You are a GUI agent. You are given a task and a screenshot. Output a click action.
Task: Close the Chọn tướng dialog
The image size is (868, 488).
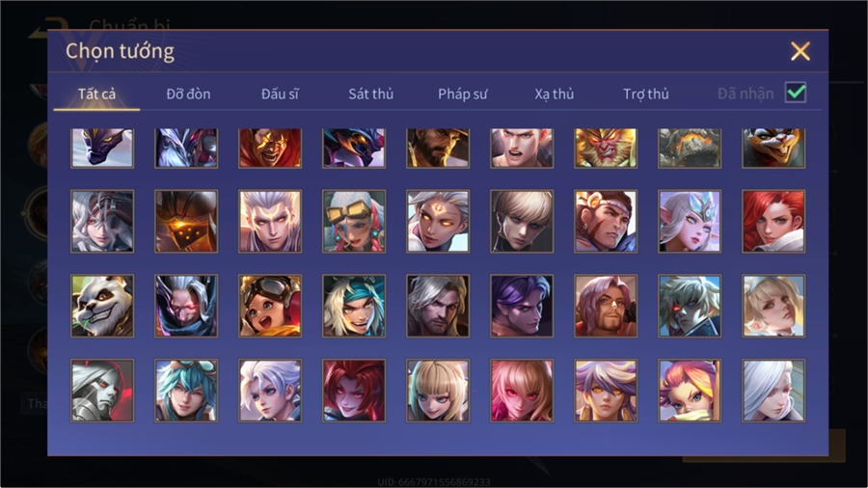(800, 51)
